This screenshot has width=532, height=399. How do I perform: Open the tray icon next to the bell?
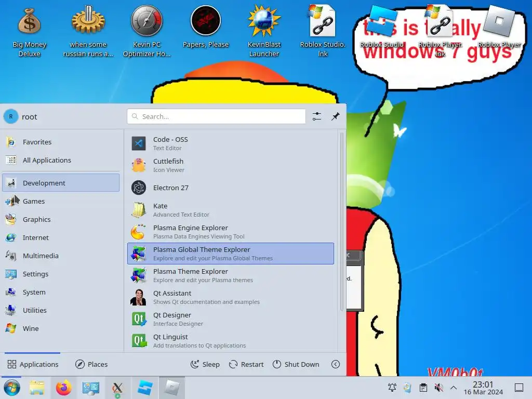click(407, 387)
